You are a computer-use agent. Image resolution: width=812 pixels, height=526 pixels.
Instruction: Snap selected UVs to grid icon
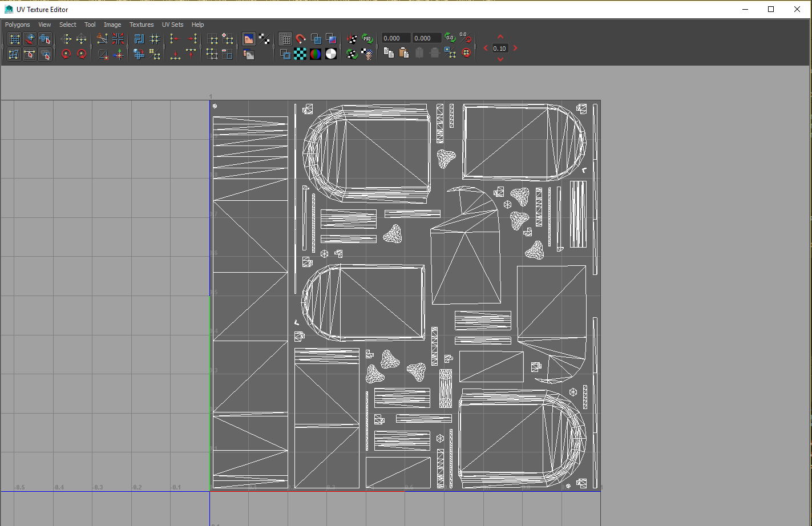[155, 39]
